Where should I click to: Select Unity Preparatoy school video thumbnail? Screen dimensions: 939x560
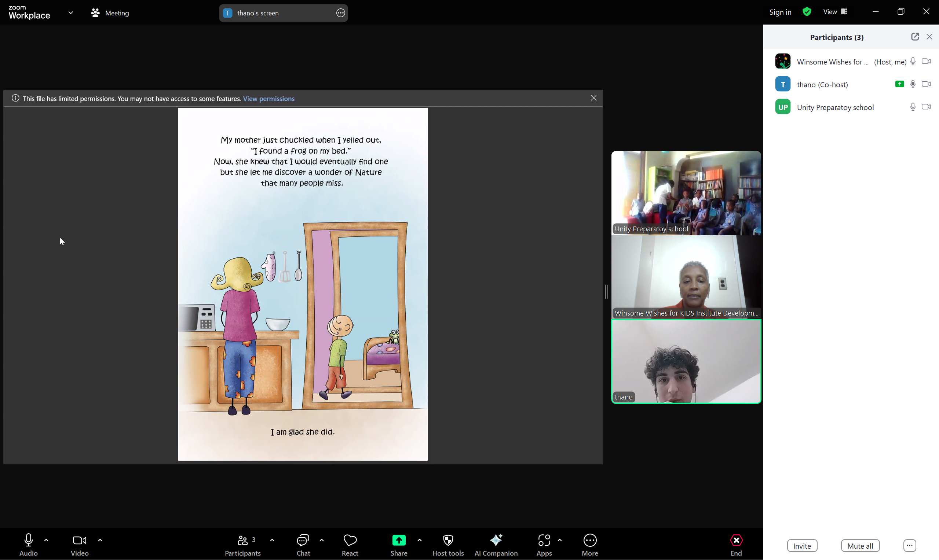[686, 193]
